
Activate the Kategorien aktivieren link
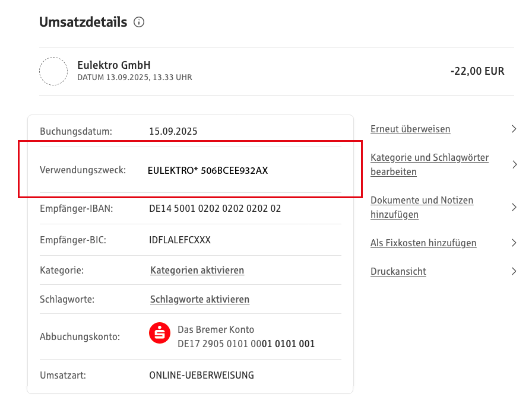[197, 270]
